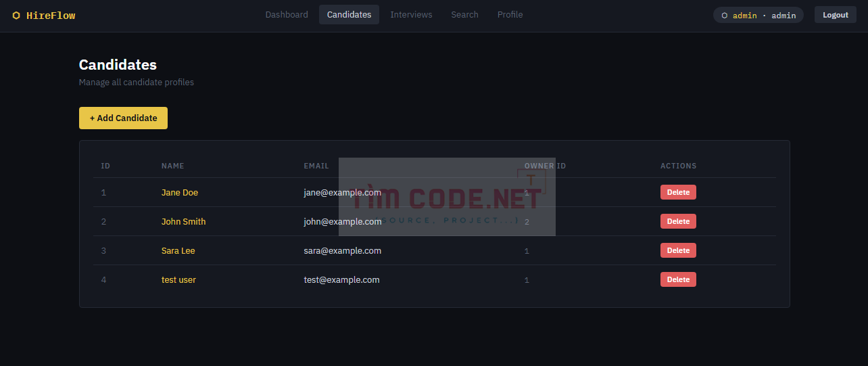Delete the test user candidate
868x366 pixels.
(678, 279)
